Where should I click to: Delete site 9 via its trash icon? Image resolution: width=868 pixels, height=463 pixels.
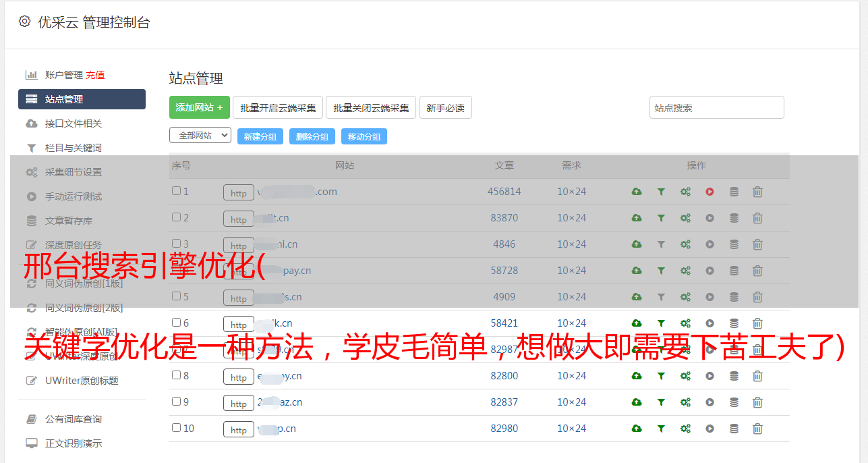click(757, 402)
